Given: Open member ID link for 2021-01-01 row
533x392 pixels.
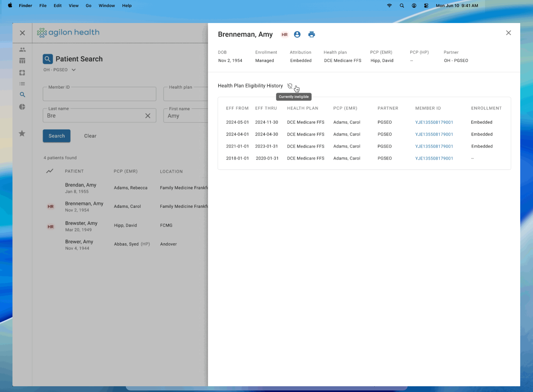Looking at the screenshot, I should pyautogui.click(x=434, y=146).
